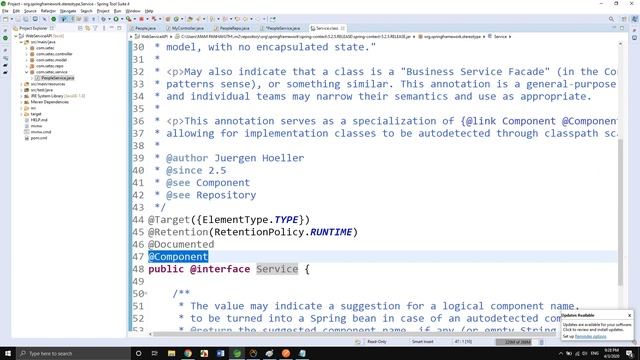Select mvnw.cmd in Project Explorer
640x360 pixels.
(x=41, y=132)
